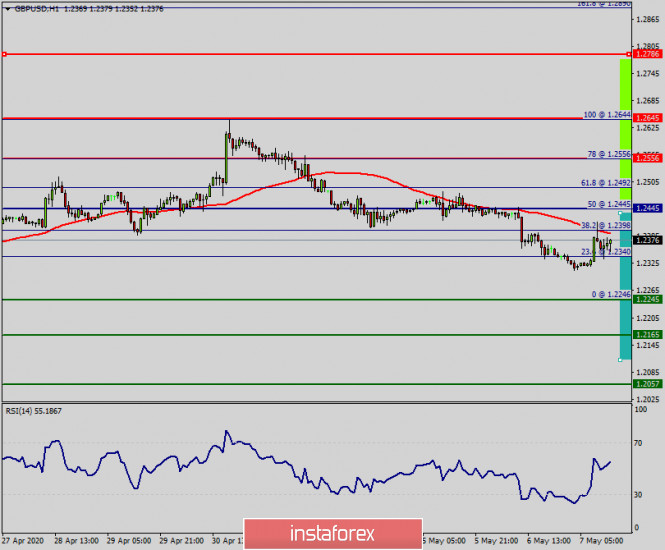Click the '7 May 05:00' time axis label
This screenshot has width=665, height=550.
(x=601, y=541)
